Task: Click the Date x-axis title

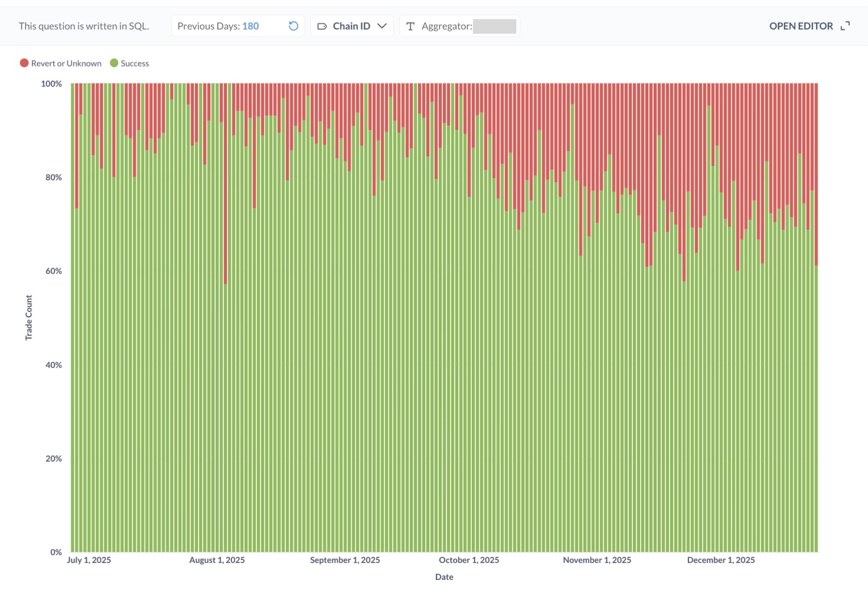Action: tap(444, 577)
